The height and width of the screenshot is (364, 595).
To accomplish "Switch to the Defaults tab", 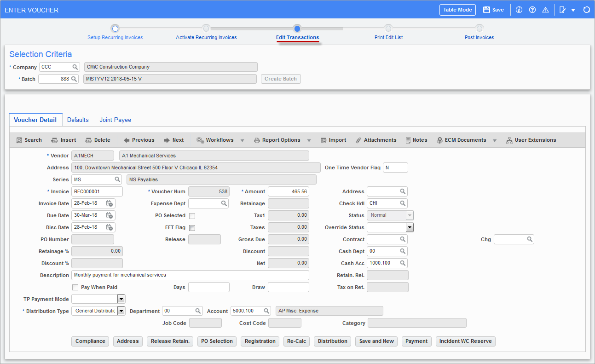I will tap(77, 120).
